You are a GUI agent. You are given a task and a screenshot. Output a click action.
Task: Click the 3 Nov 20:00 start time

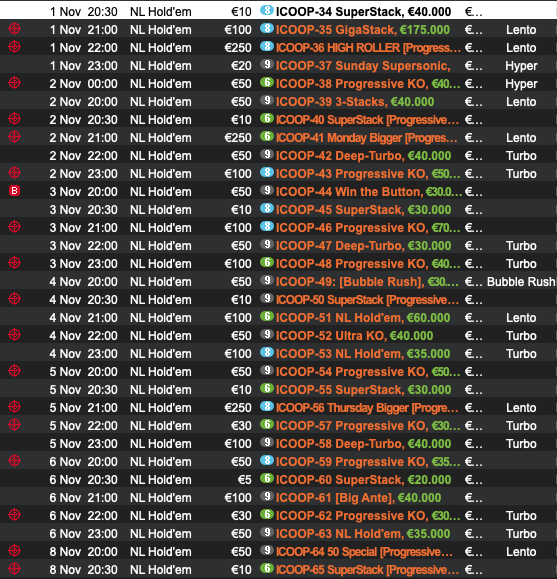pos(83,192)
